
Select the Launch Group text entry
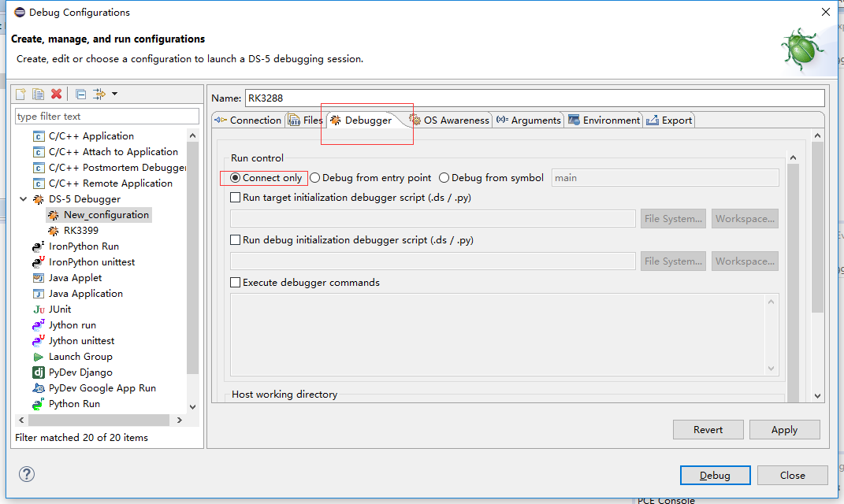pos(80,357)
